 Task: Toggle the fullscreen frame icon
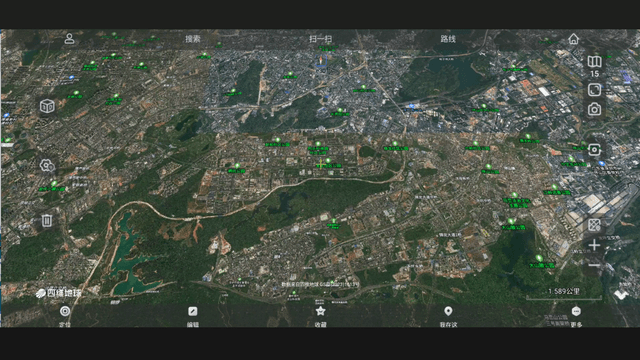click(x=594, y=90)
